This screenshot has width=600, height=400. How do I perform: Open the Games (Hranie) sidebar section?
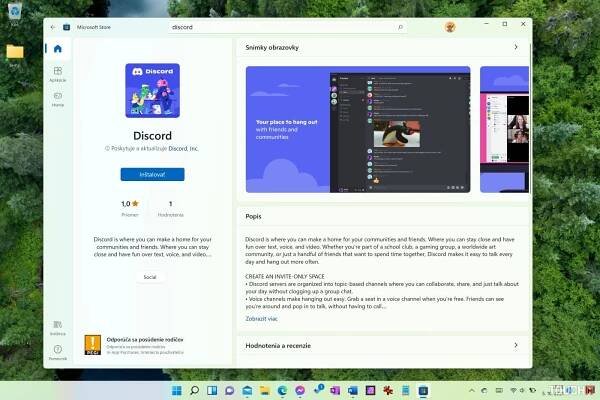[x=58, y=98]
